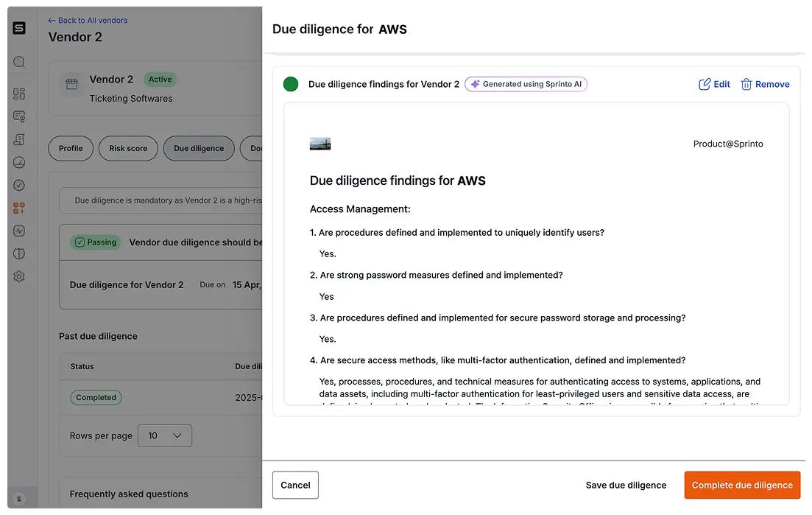The width and height of the screenshot is (812, 515).
Task: Click the Passing check badge
Action: pyautogui.click(x=96, y=242)
